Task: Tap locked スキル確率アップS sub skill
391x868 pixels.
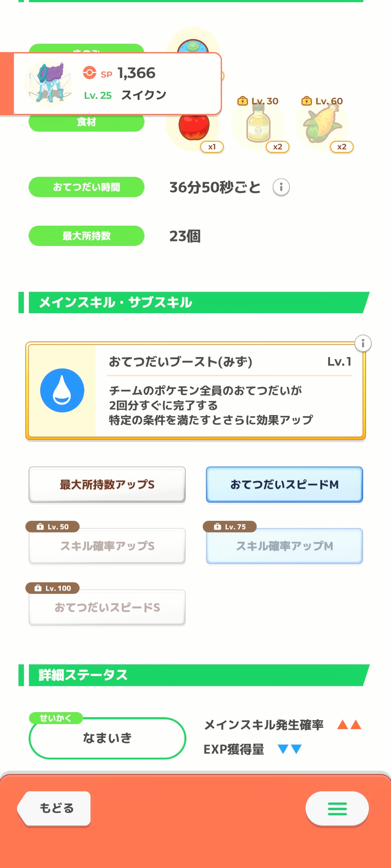Action: 107,546
